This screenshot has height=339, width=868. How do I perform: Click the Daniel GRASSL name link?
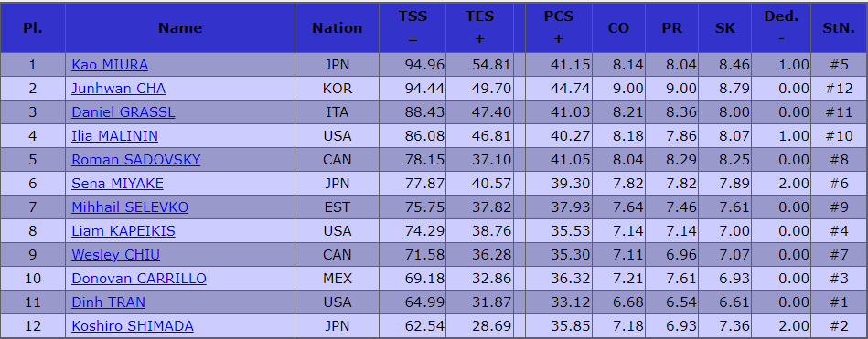[123, 112]
